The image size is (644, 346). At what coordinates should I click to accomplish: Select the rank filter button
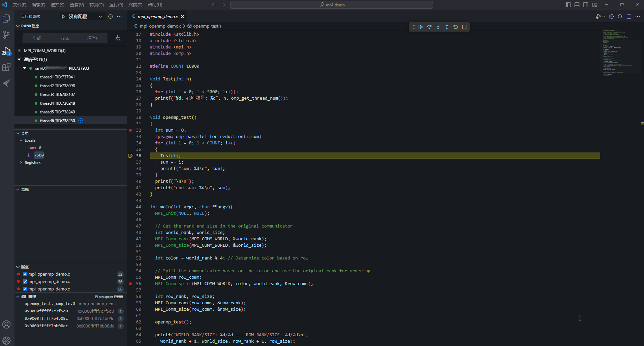click(x=65, y=38)
